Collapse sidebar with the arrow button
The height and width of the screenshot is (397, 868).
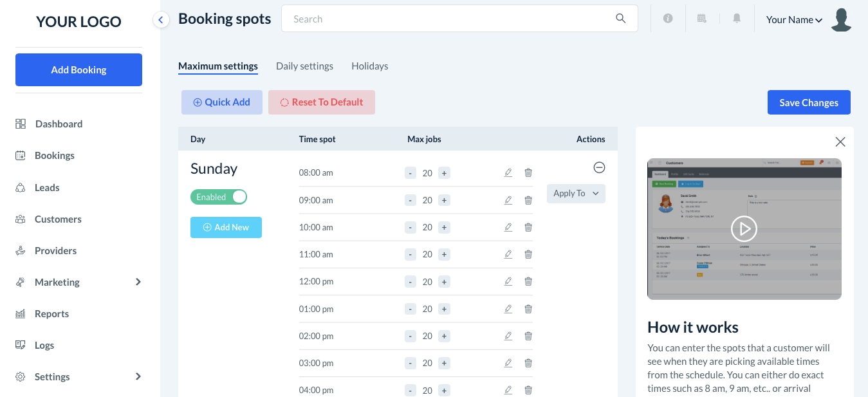click(161, 20)
